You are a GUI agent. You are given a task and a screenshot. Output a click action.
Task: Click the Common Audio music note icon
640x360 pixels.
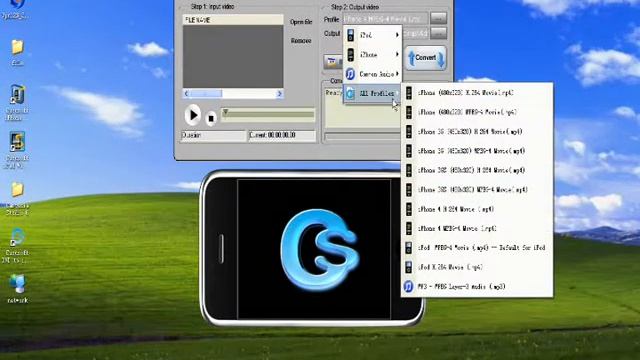pyautogui.click(x=350, y=74)
